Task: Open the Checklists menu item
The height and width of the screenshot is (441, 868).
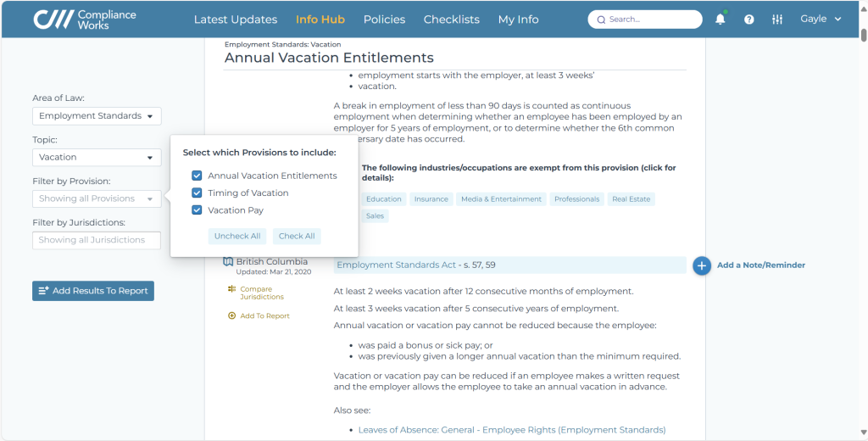Action: [x=452, y=20]
